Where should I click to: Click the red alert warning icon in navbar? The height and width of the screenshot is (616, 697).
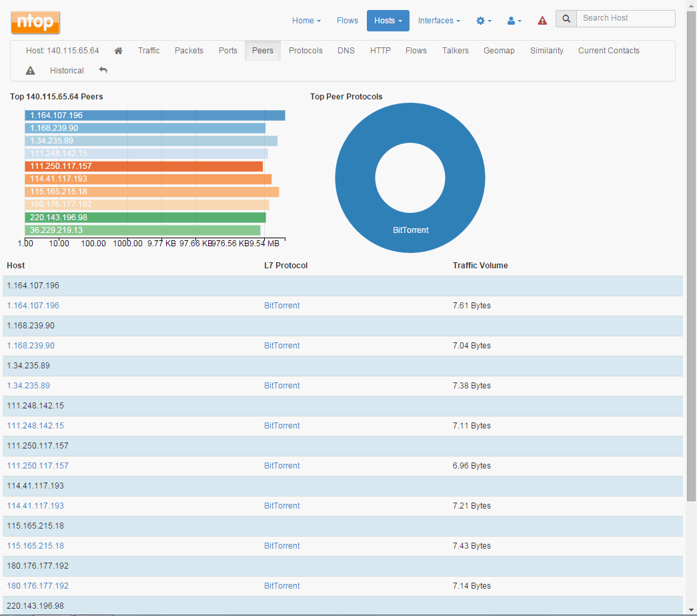(542, 21)
